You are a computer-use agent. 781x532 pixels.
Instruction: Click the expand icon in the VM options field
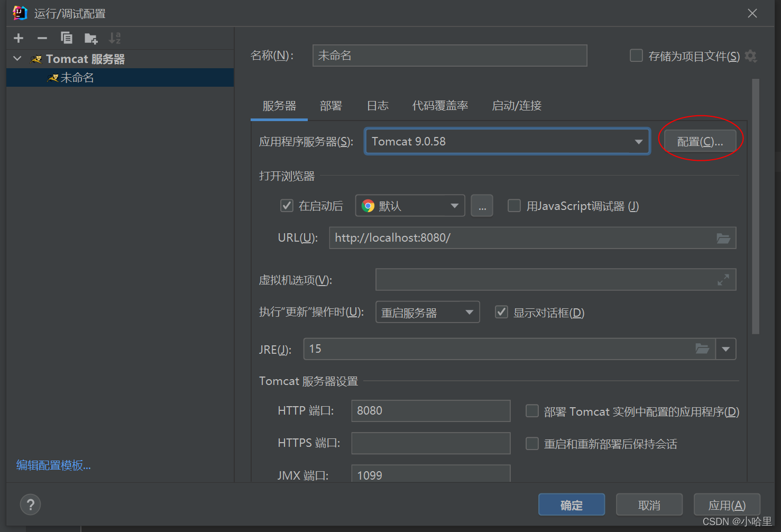coord(723,280)
